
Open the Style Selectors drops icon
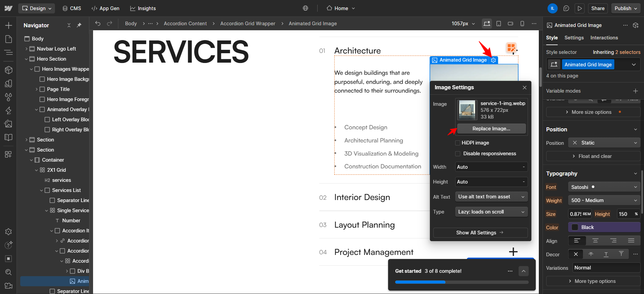click(x=9, y=97)
